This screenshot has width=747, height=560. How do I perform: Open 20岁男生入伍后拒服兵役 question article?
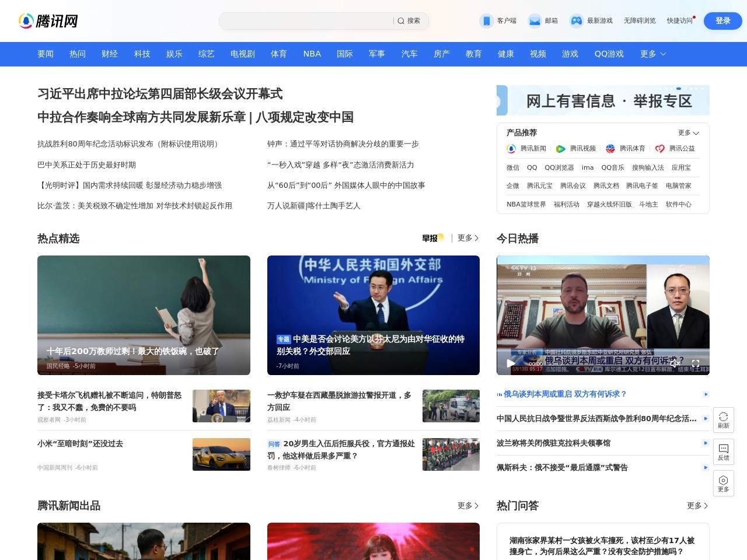pyautogui.click(x=342, y=450)
